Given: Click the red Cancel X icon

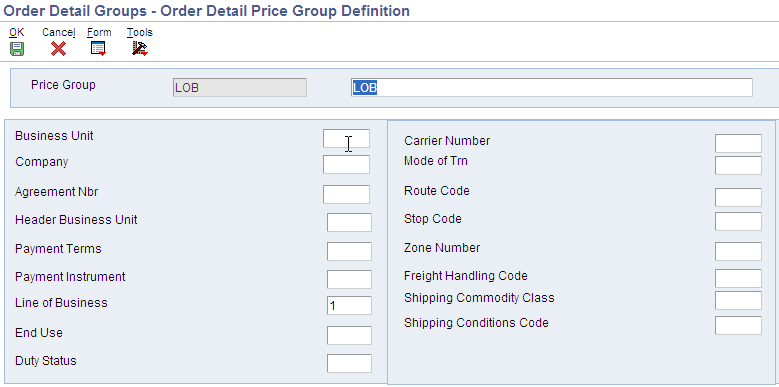Looking at the screenshot, I should (58, 49).
